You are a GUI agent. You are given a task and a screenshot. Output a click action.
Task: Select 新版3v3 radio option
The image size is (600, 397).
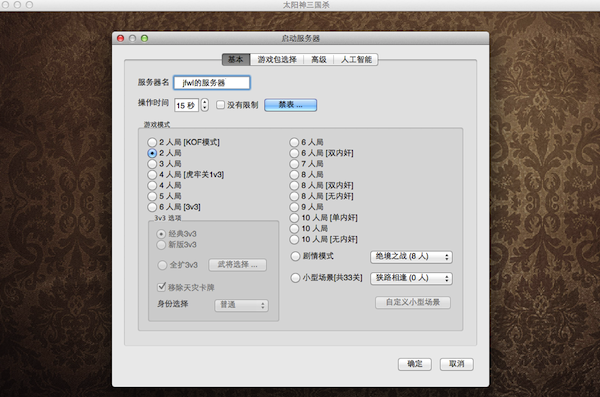point(161,245)
